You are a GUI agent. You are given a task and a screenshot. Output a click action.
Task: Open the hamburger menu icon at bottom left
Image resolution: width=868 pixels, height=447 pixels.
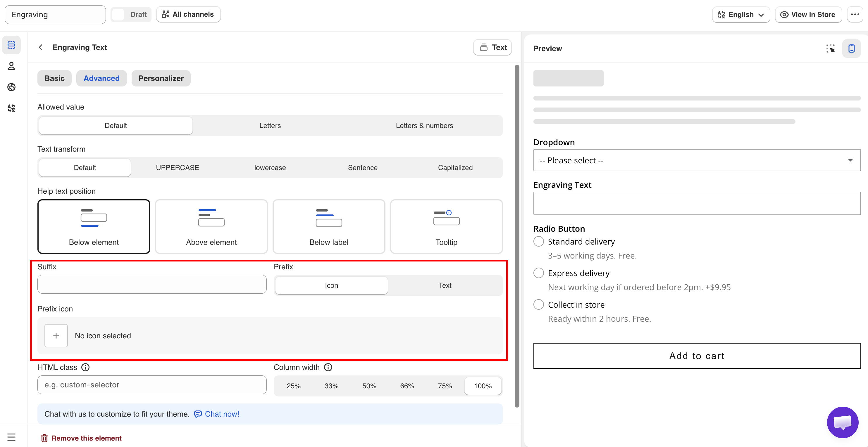click(x=11, y=437)
